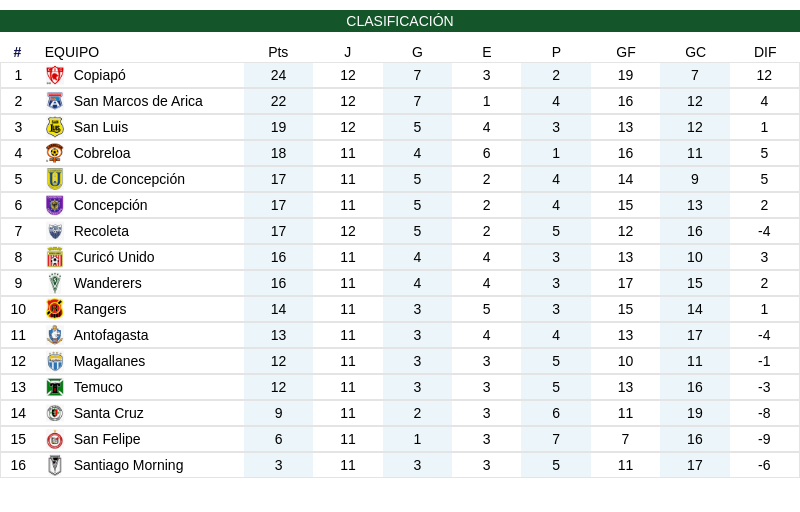The height and width of the screenshot is (512, 800).
Task: Click the San Felipe team name
Action: coord(107,440)
